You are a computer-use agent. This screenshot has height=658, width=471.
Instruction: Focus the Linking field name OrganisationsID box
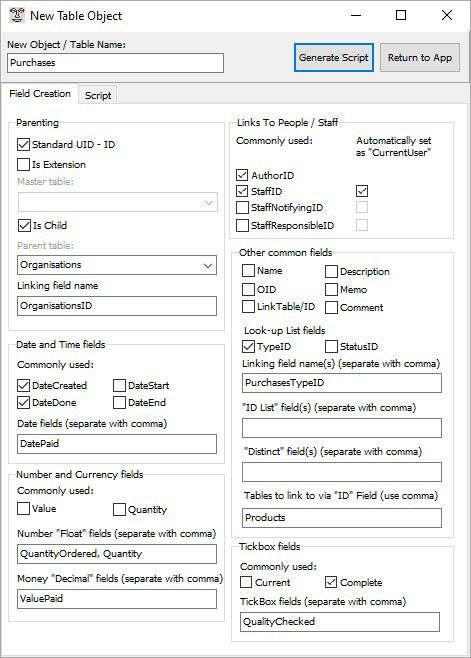117,306
